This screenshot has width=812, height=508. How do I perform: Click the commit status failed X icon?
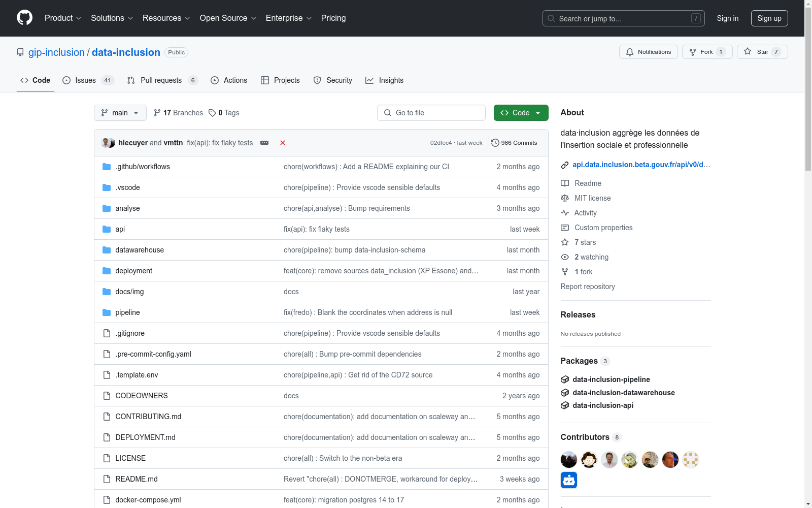(x=283, y=143)
